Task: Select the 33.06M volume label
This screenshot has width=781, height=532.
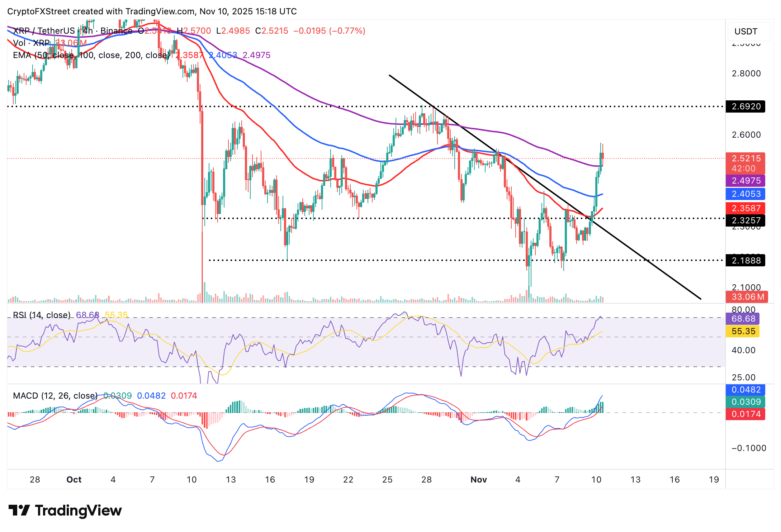Action: tap(747, 297)
